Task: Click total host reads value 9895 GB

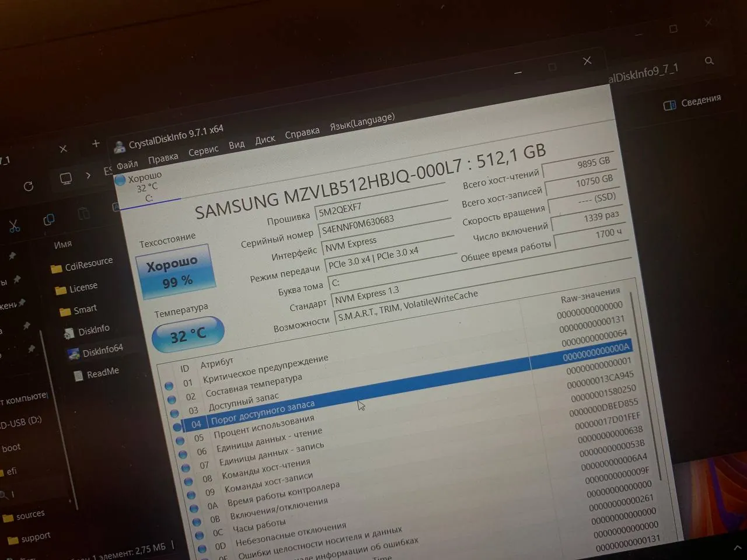Action: point(579,164)
